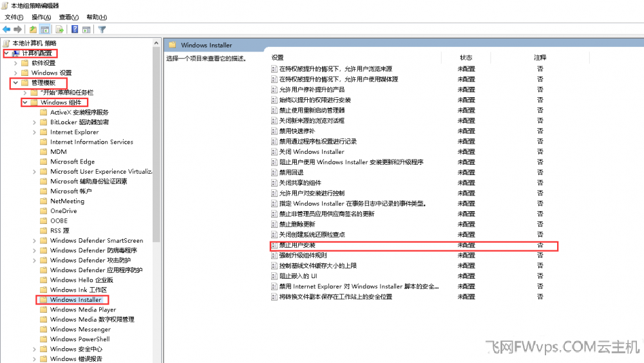Expand the Internet Explorer node

pos(35,132)
